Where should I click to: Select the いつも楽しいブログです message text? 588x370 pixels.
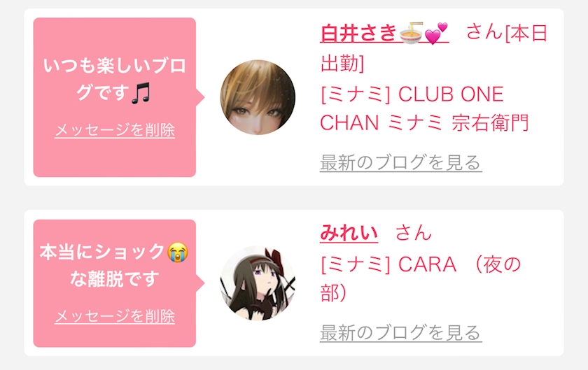(114, 80)
